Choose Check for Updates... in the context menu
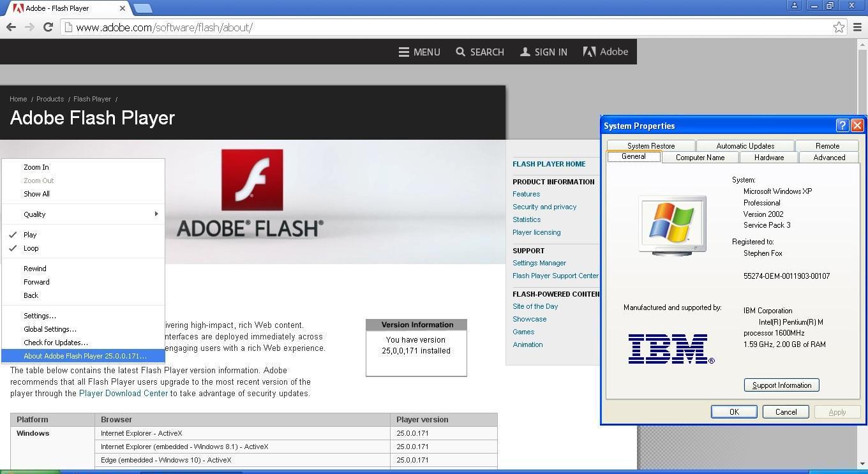This screenshot has height=474, width=868. point(83,343)
